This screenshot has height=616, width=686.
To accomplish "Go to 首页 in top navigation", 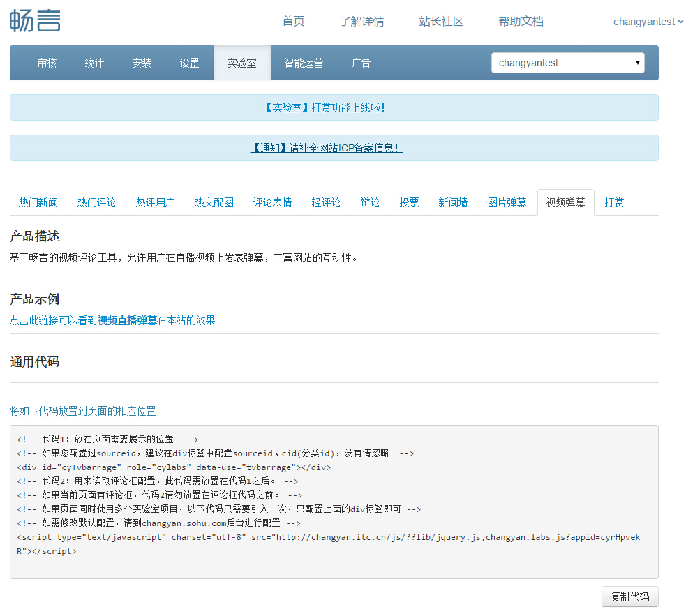I will pyautogui.click(x=293, y=22).
